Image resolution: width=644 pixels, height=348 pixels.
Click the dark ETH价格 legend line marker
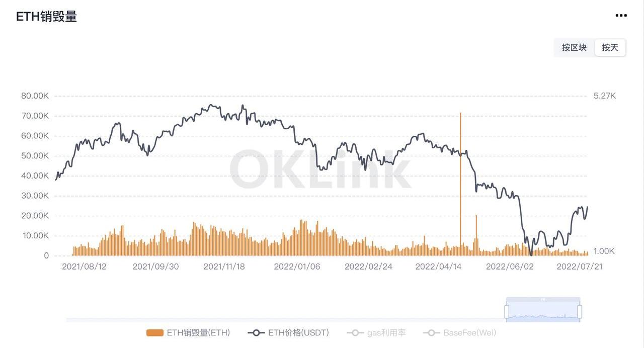coord(256,332)
